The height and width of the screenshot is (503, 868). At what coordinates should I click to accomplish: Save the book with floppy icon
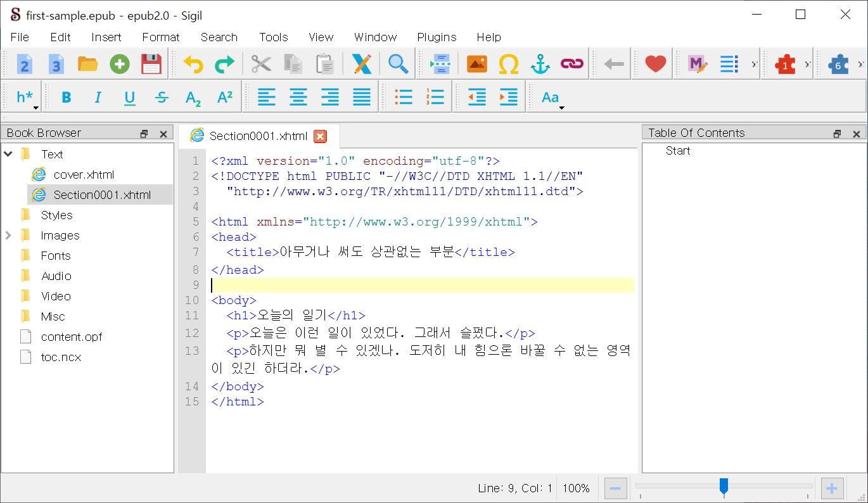pos(151,64)
